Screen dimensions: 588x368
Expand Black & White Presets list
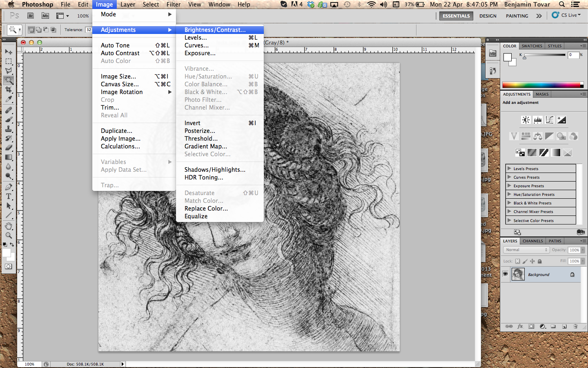[509, 203]
